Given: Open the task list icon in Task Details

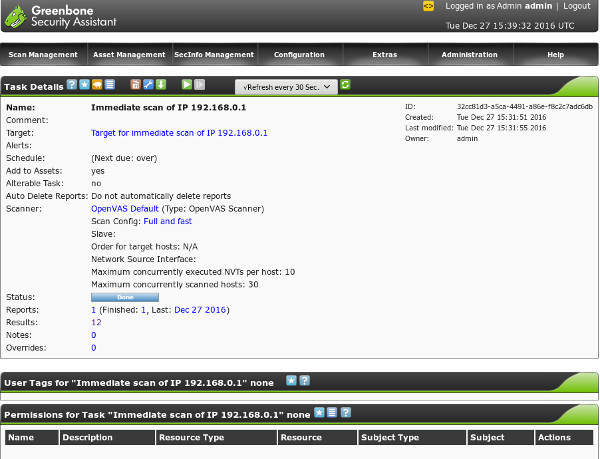Looking at the screenshot, I should point(109,86).
